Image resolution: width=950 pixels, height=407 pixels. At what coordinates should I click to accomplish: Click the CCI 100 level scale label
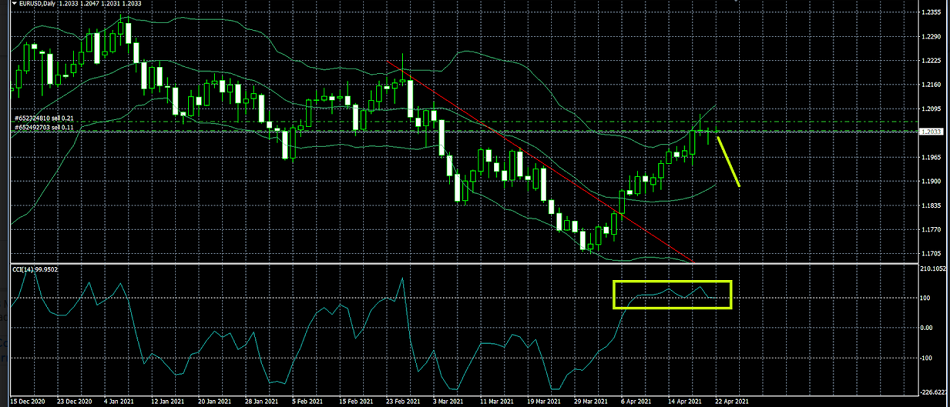(x=925, y=298)
